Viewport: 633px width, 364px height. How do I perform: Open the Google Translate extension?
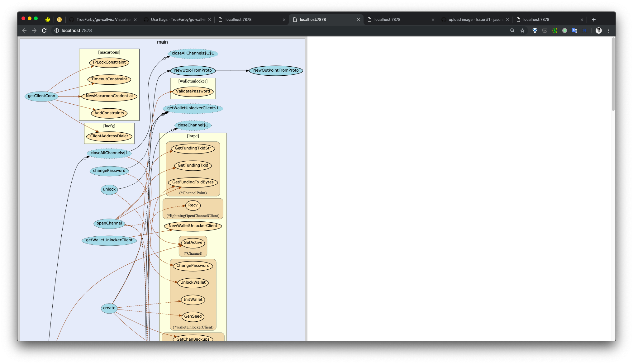pyautogui.click(x=575, y=31)
